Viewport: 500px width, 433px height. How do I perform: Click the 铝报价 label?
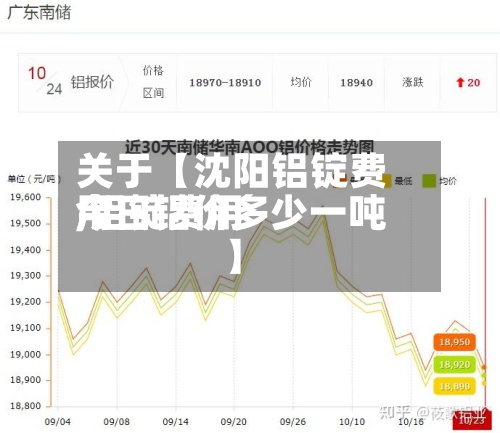92,82
